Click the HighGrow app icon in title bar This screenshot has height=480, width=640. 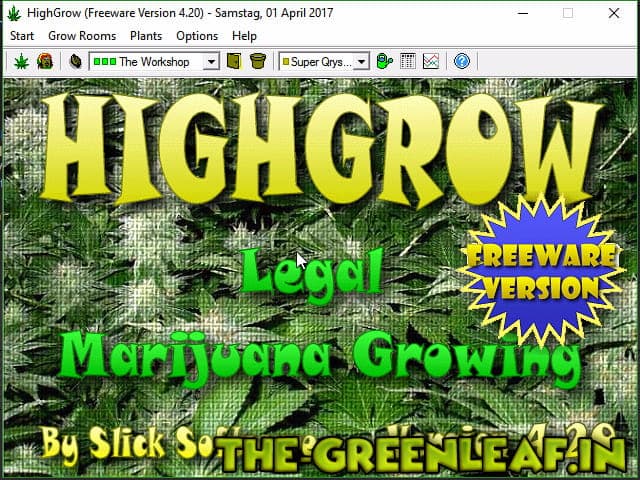(13, 13)
